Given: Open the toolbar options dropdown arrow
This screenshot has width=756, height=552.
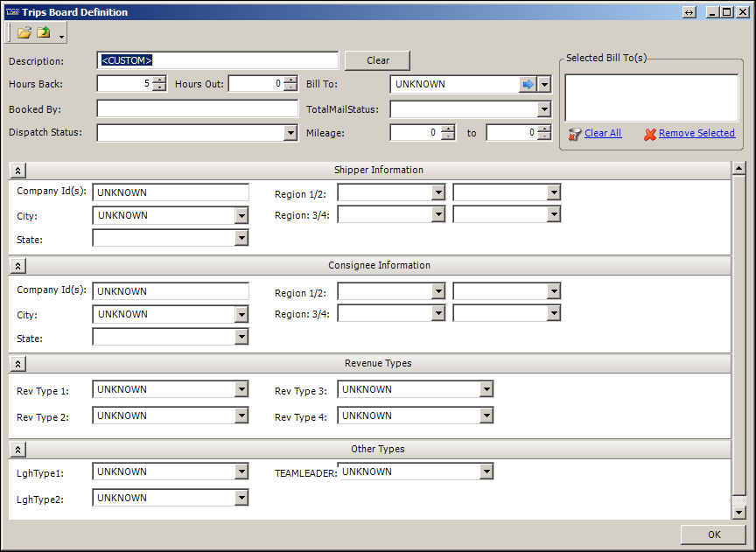Looking at the screenshot, I should (x=59, y=36).
